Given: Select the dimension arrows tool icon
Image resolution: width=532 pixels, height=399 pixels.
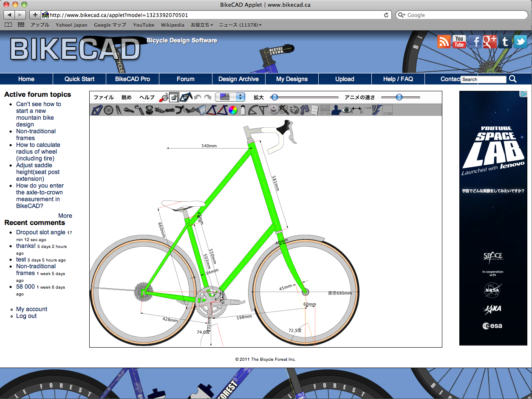Looking at the screenshot, I should (x=356, y=110).
